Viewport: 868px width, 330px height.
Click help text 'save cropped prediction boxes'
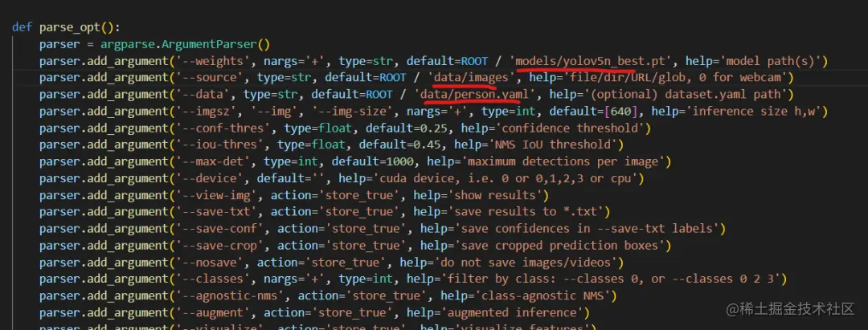coord(559,246)
